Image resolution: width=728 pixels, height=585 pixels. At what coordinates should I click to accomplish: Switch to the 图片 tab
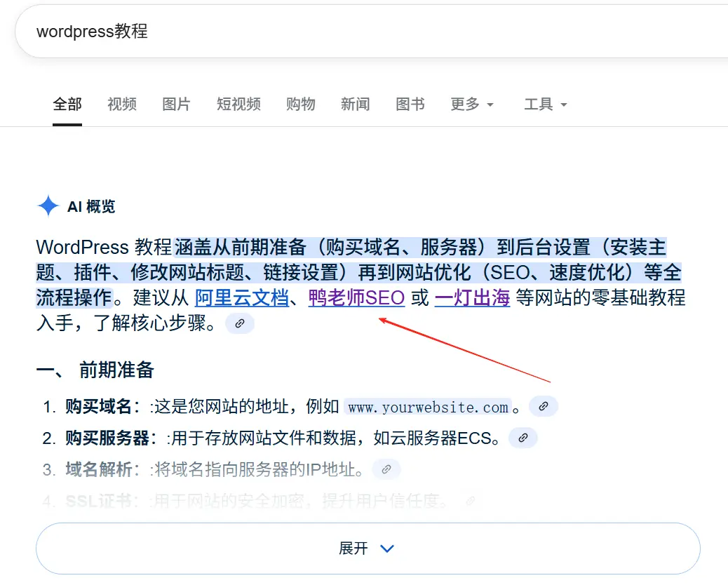click(176, 104)
